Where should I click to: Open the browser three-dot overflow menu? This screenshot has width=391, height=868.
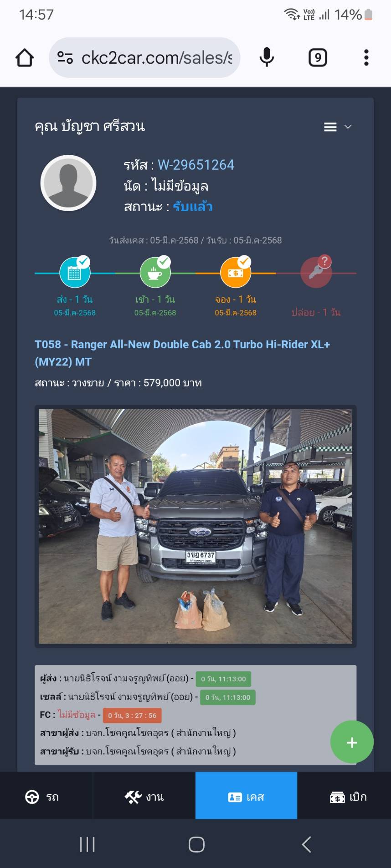tap(366, 58)
